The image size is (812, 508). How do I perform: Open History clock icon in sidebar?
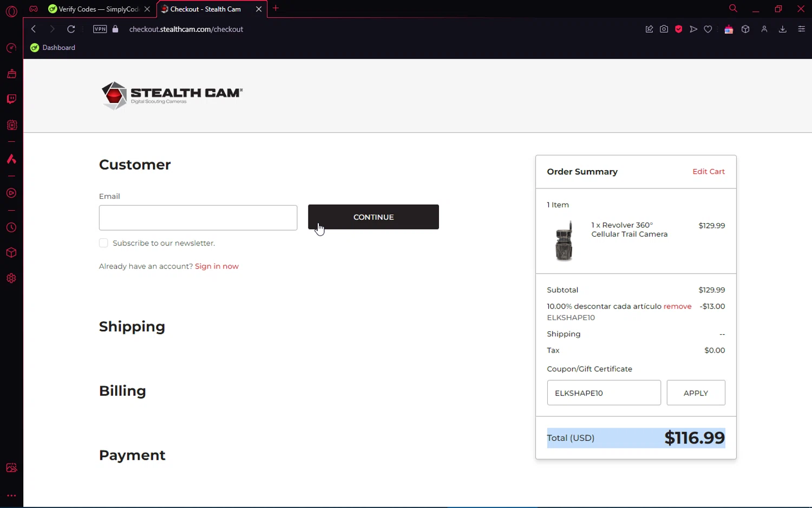(x=11, y=227)
